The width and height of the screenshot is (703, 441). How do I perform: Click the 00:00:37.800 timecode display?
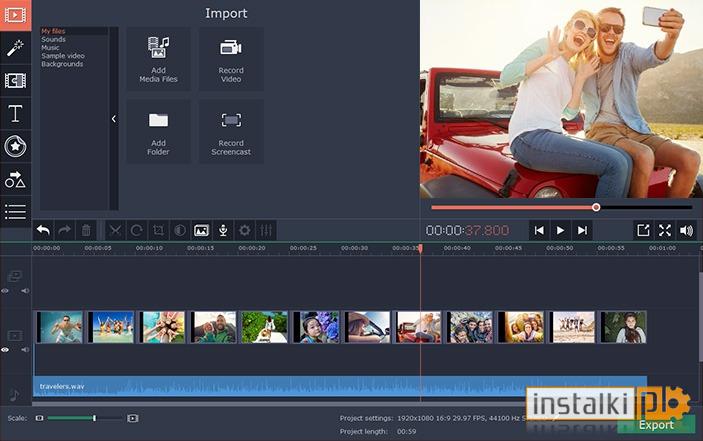[467, 230]
